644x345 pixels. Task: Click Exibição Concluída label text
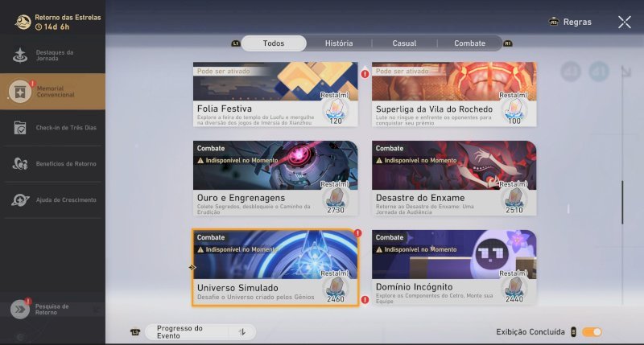tap(530, 332)
